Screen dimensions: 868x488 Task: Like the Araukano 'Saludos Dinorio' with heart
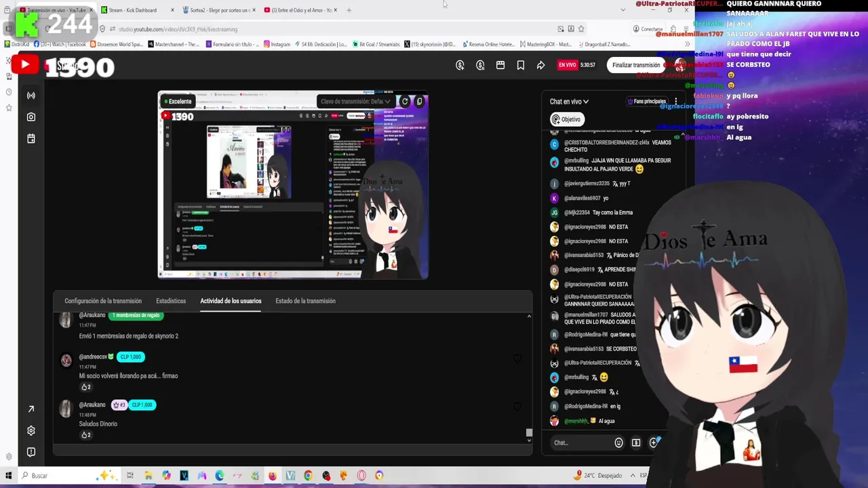[517, 406]
